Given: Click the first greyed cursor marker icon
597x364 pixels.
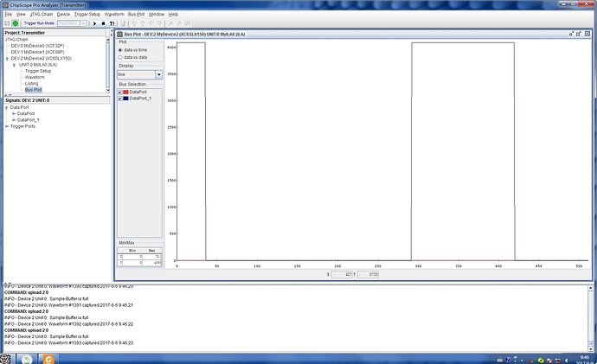Looking at the screenshot, I should pyautogui.click(x=134, y=23).
